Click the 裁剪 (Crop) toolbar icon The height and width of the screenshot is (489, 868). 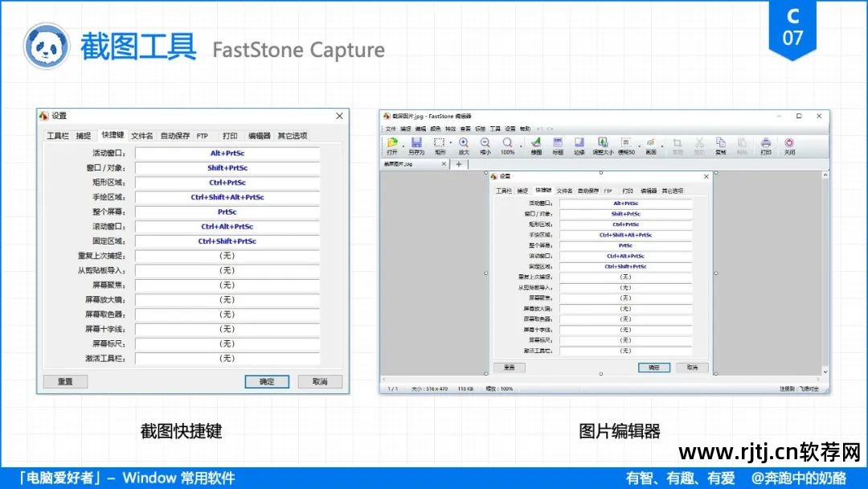[677, 143]
